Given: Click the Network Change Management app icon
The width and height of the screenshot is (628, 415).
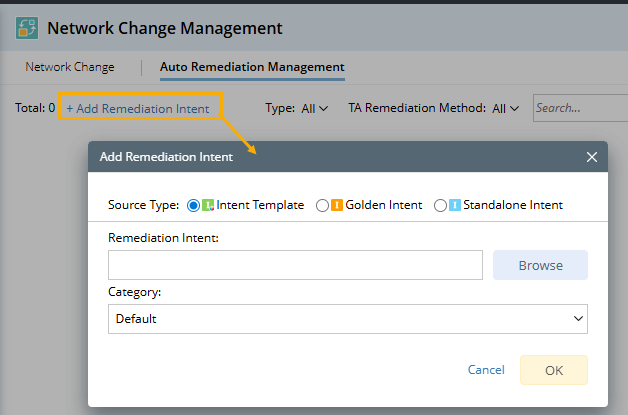Looking at the screenshot, I should point(27,28).
